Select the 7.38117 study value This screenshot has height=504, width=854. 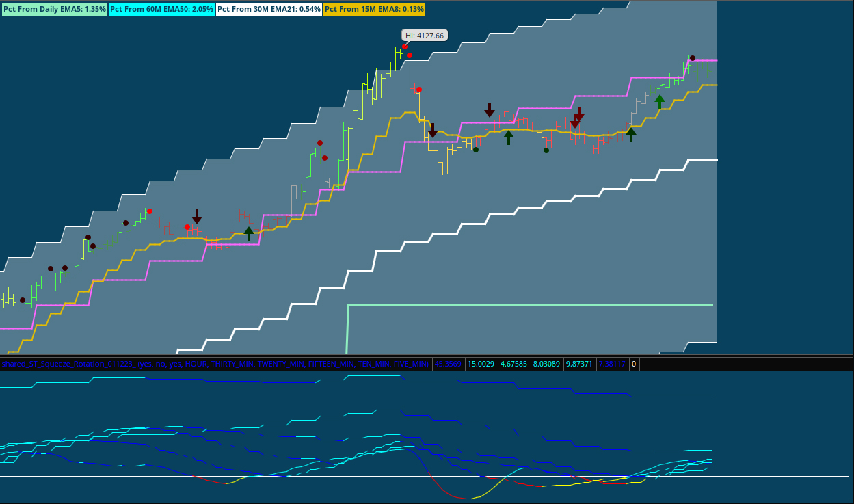(x=612, y=364)
